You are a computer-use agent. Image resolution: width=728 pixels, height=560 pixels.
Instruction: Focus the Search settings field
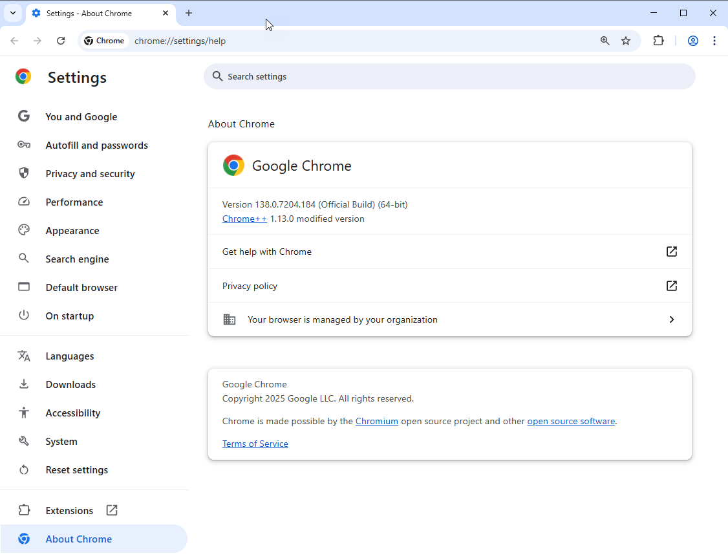[x=449, y=76]
